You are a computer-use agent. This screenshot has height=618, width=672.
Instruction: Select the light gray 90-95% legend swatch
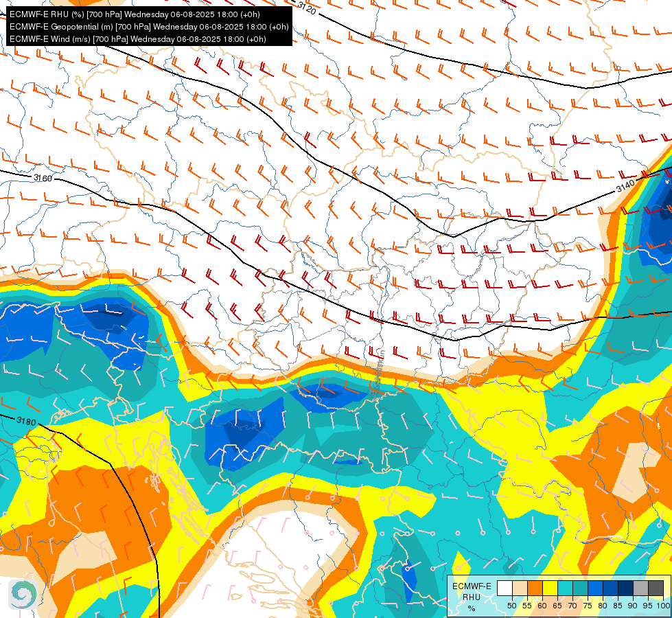tap(640, 588)
